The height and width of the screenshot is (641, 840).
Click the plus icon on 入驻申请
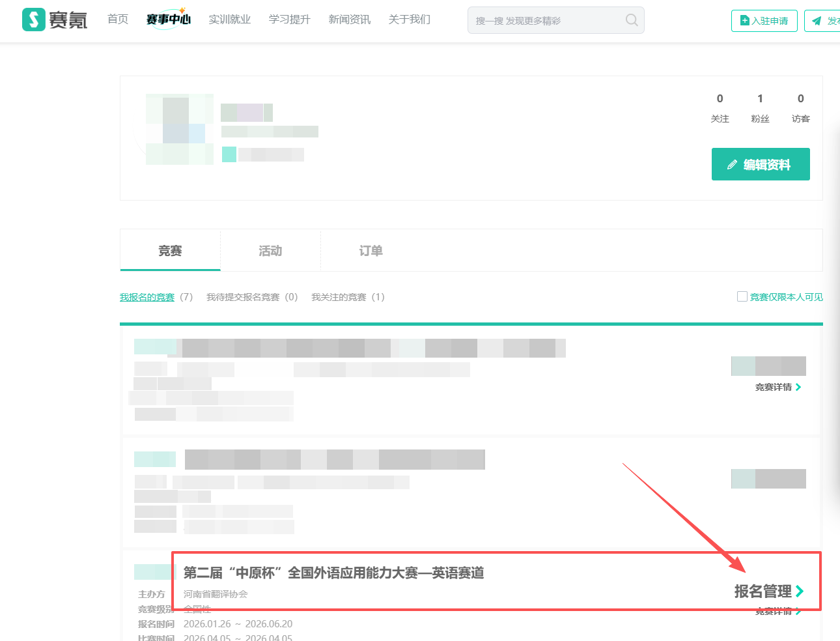pos(745,21)
